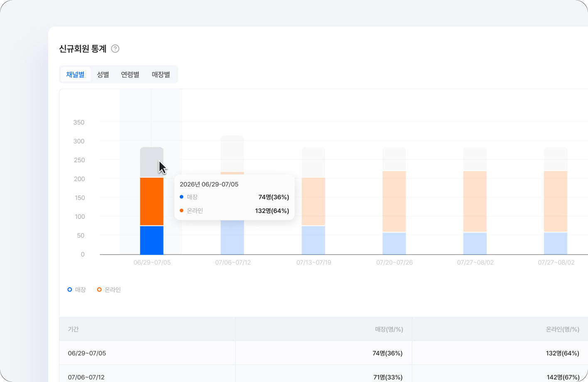This screenshot has width=588, height=382.
Task: Select the 142명(67%) table cell
Action: pos(563,377)
